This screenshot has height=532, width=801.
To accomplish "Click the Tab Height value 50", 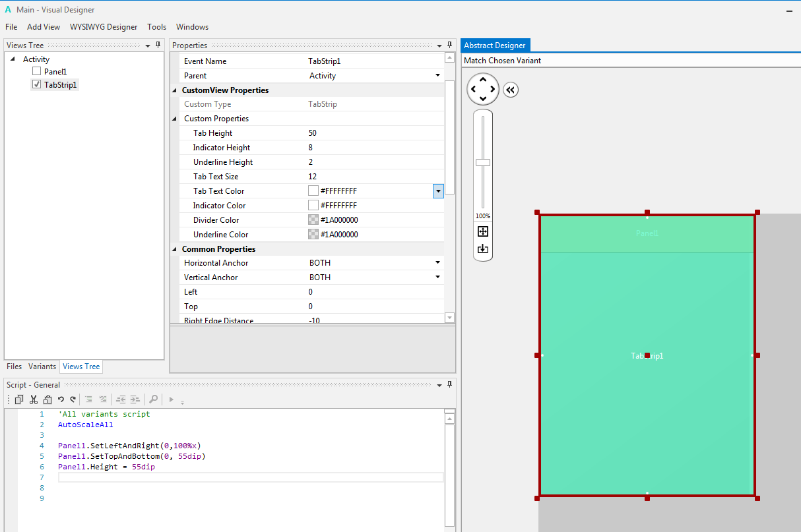I will click(x=313, y=133).
